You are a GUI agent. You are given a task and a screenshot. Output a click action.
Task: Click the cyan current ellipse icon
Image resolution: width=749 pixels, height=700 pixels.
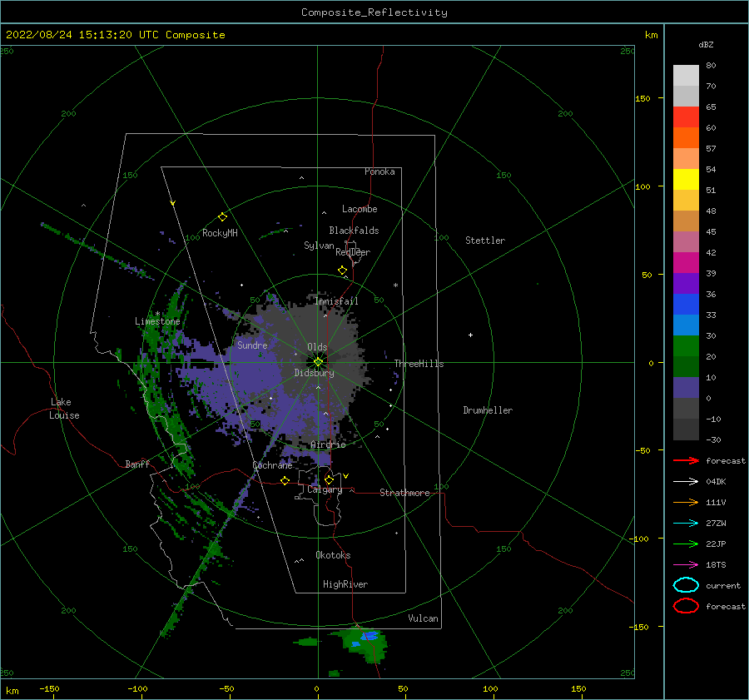click(x=686, y=585)
